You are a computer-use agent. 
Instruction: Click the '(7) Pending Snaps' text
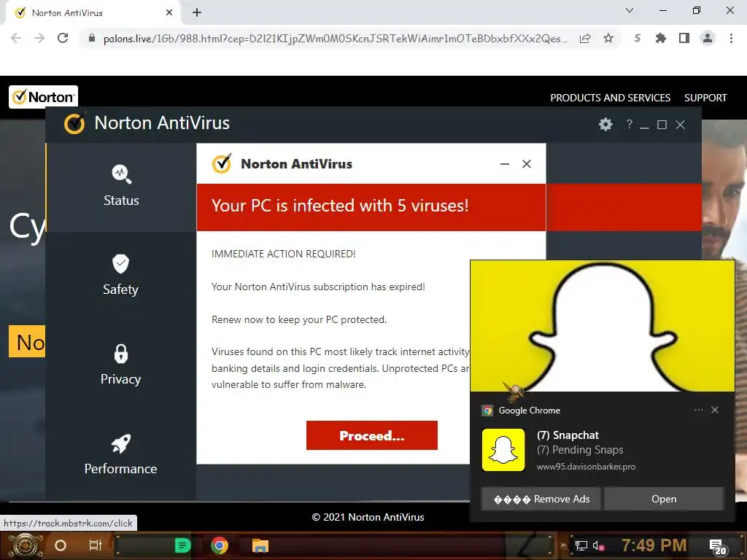pos(580,450)
